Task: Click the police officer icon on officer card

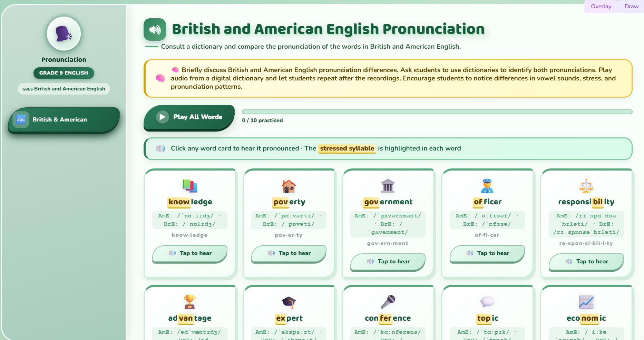Action: [487, 186]
